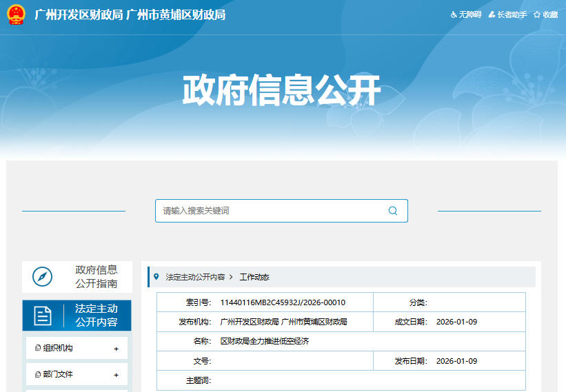The height and width of the screenshot is (392, 566).
Task: Open the 长者助手 elder assistant link
Action: [x=507, y=14]
